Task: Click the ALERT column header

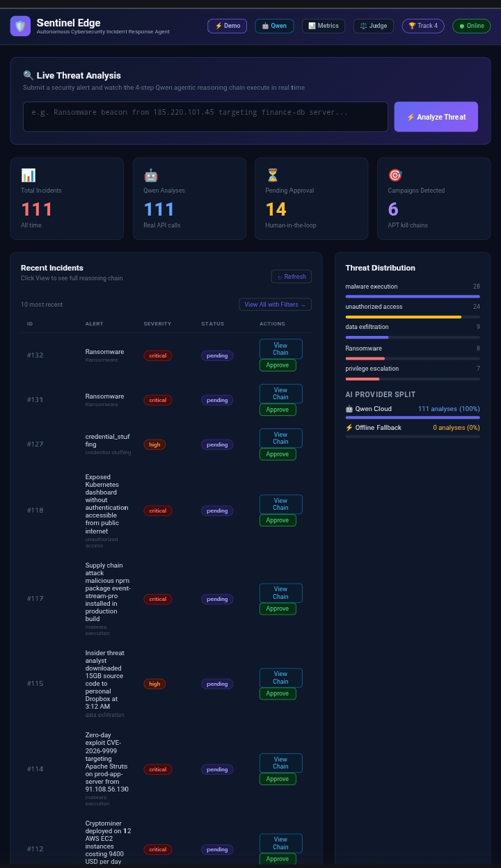Action: point(94,324)
